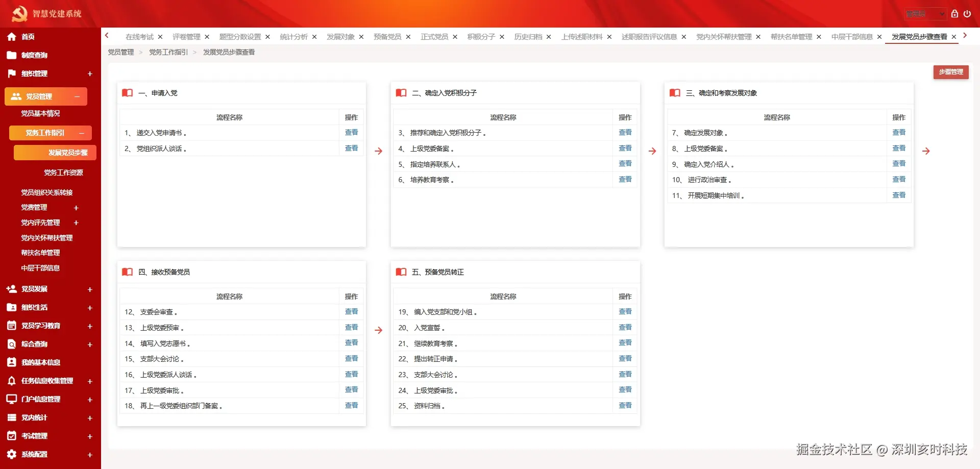This screenshot has height=469, width=980.
Task: Close the 评卷管理 tab
Action: (x=207, y=37)
